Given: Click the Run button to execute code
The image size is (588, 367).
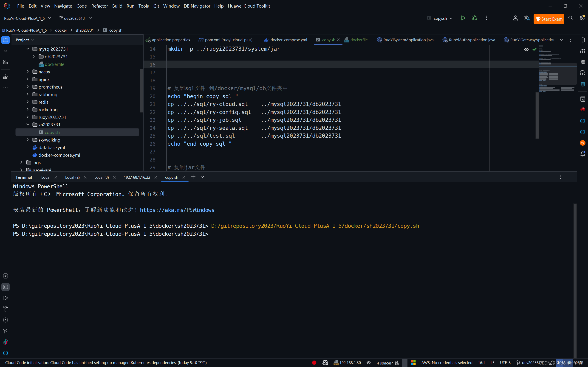Looking at the screenshot, I should pos(463,18).
